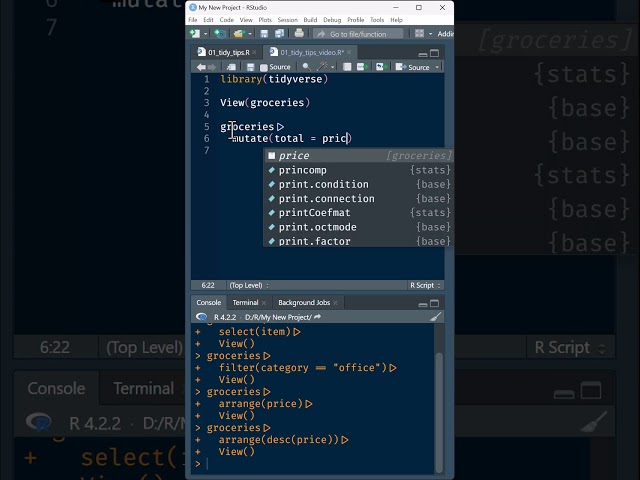Switch to the Console tab

click(x=208, y=302)
